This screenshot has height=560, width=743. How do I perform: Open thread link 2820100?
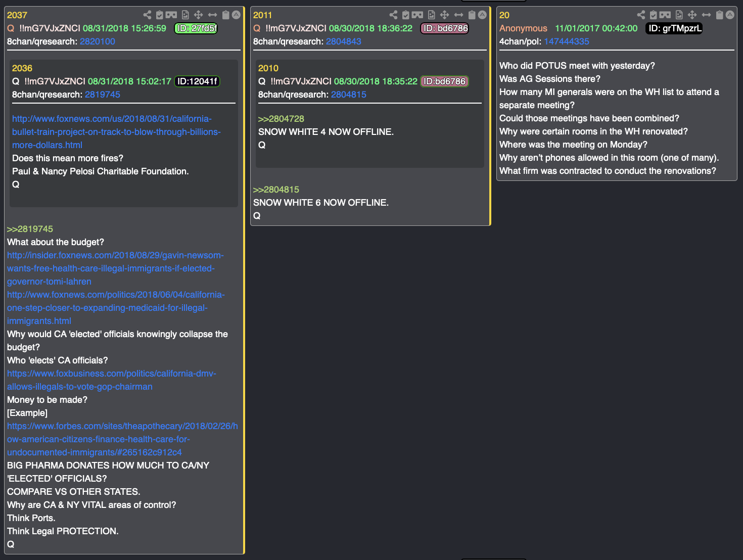coord(98,41)
